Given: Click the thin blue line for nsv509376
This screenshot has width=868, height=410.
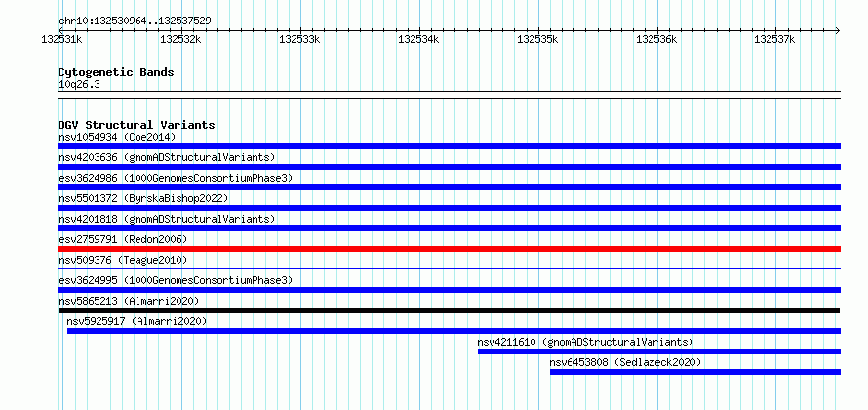Looking at the screenshot, I should (449, 269).
